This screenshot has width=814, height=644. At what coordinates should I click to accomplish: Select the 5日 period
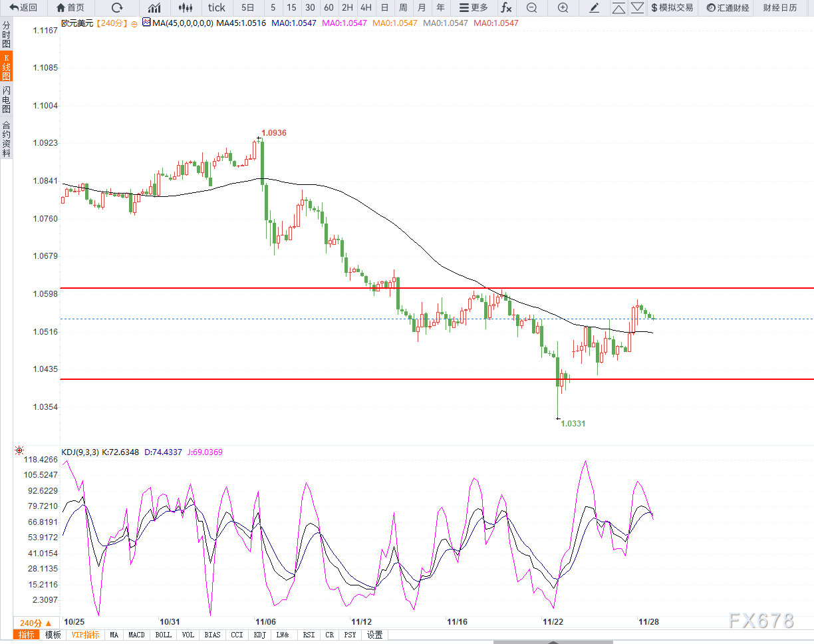(248, 8)
